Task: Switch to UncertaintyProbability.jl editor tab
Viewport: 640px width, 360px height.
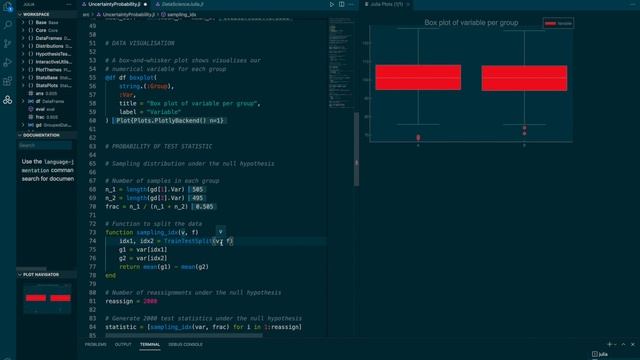Action: point(114,4)
